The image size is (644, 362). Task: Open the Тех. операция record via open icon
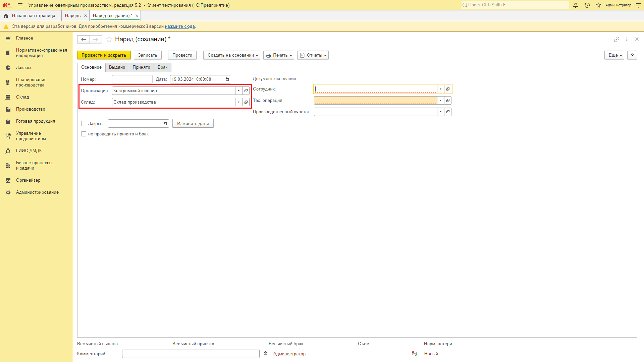pyautogui.click(x=448, y=101)
